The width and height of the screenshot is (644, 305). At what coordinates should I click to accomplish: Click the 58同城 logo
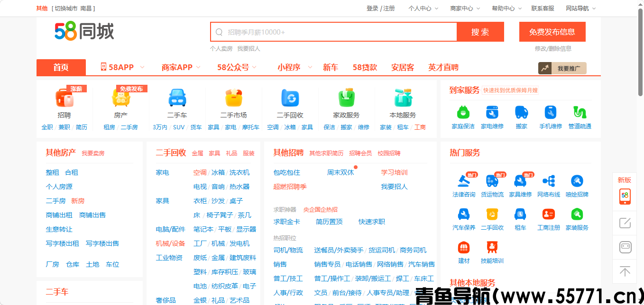coord(84,32)
